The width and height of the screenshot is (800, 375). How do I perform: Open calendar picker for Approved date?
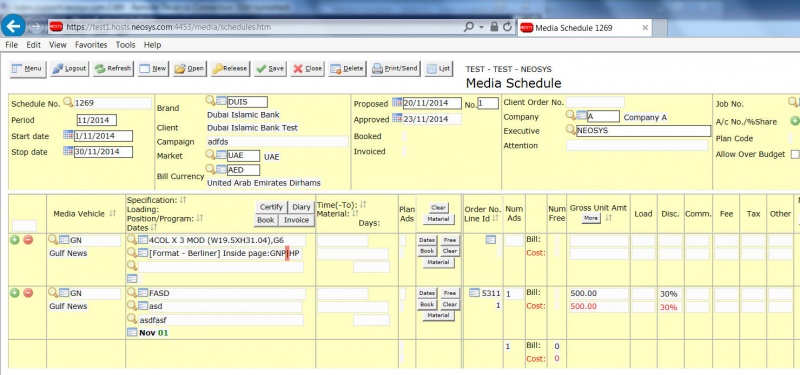click(x=397, y=118)
